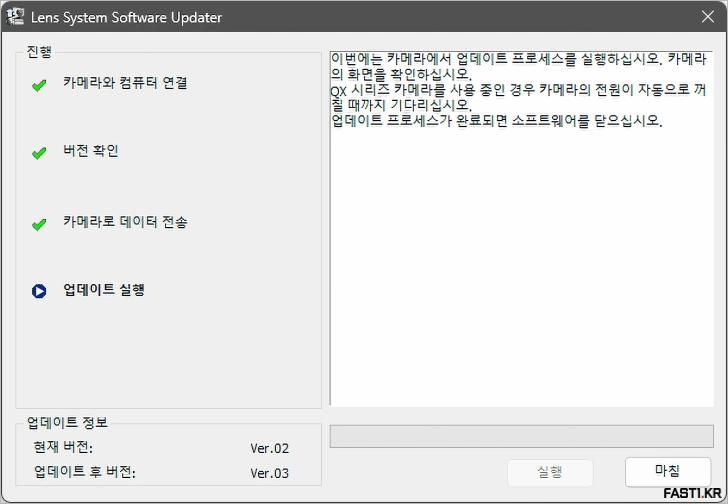Viewport: 728px width, 504px height.
Task: Click green checkmark beside 카메라와 컴퓨터 연결
Action: point(39,85)
